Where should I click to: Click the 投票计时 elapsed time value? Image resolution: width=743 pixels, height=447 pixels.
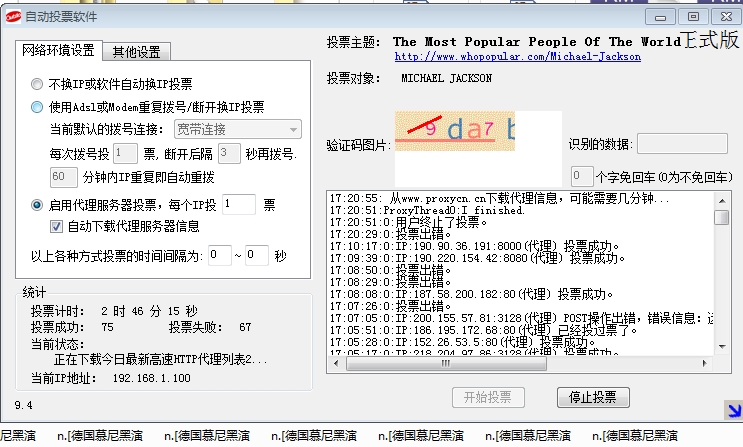pos(149,311)
